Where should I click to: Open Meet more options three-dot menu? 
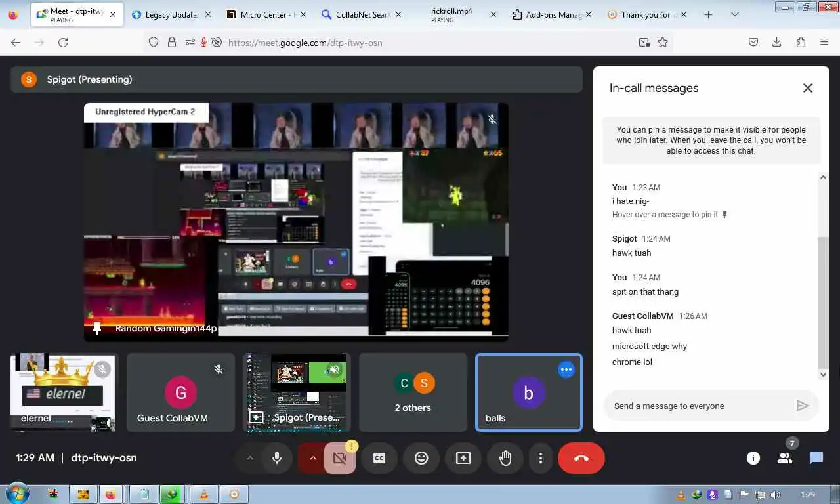541,458
